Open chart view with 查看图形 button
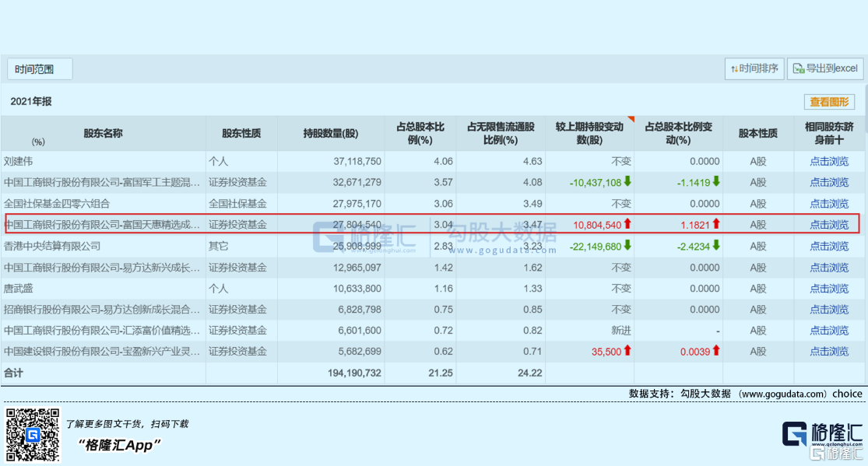 pyautogui.click(x=829, y=102)
